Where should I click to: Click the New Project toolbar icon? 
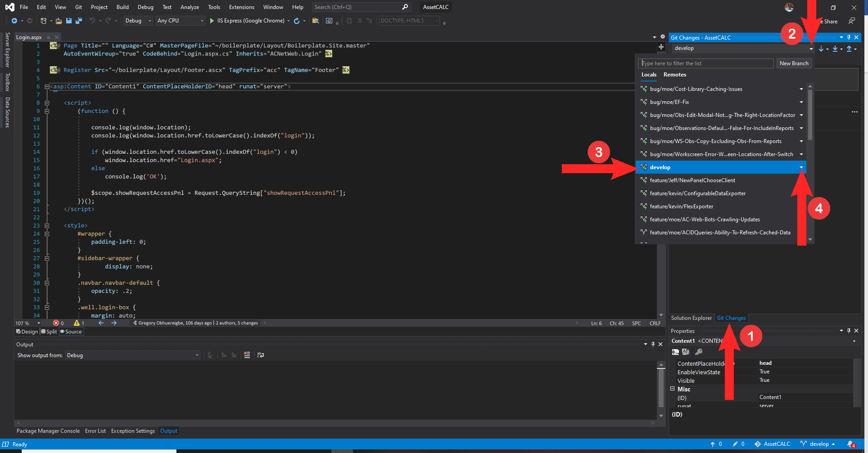[x=44, y=21]
